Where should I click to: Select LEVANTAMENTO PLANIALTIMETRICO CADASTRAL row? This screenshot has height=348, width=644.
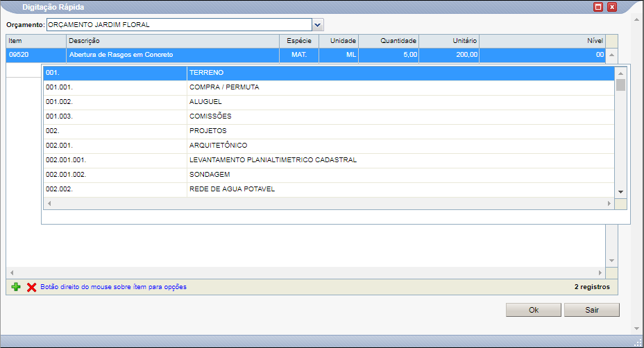(x=329, y=160)
